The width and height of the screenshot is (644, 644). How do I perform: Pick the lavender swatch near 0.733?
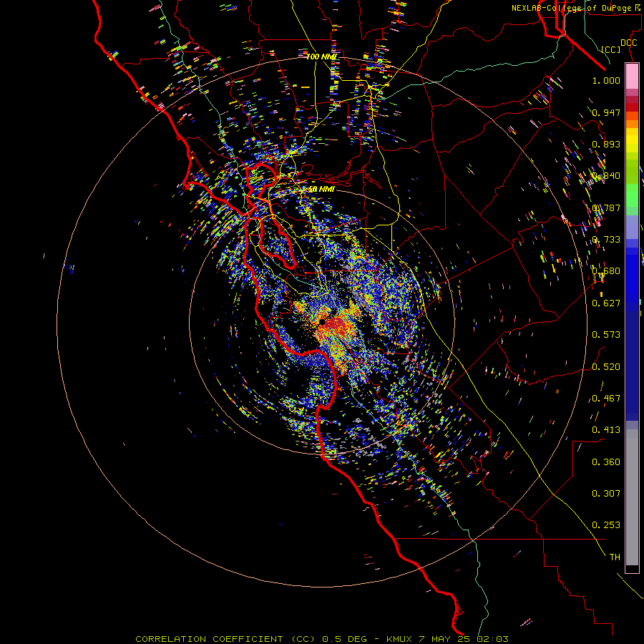(x=632, y=228)
